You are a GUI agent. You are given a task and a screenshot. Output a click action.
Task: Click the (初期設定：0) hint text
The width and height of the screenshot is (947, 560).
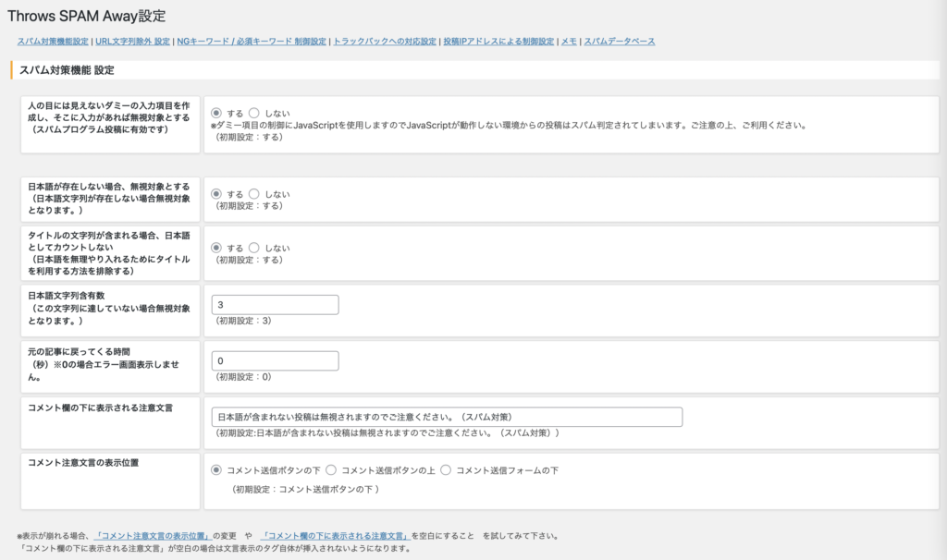[x=243, y=377]
